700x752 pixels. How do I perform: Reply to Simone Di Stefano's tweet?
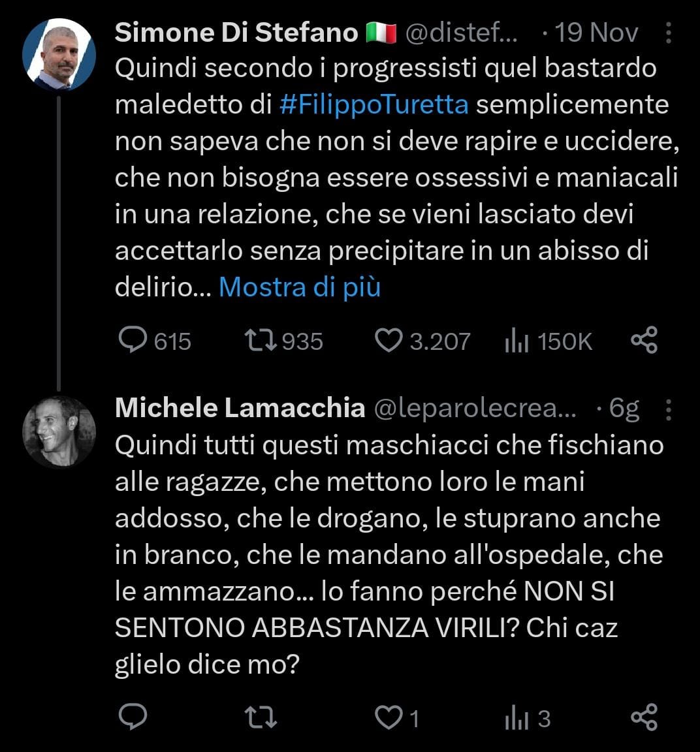(133, 340)
